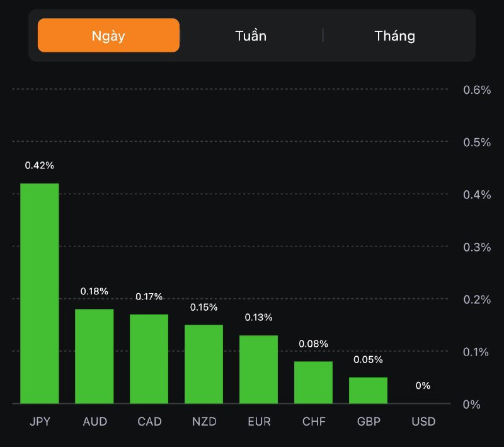
Task: Click the short GBP bar
Action: 368,390
